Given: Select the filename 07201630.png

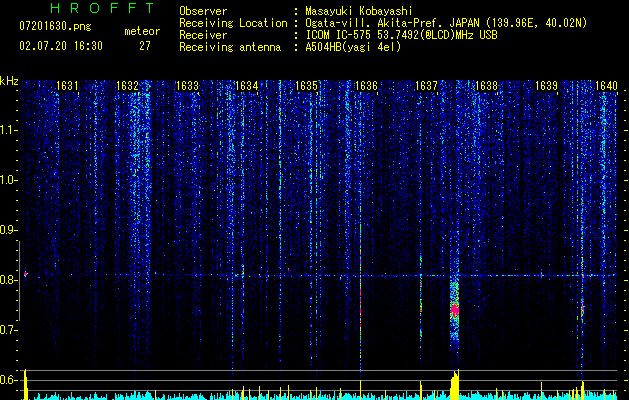Looking at the screenshot, I should [55, 27].
